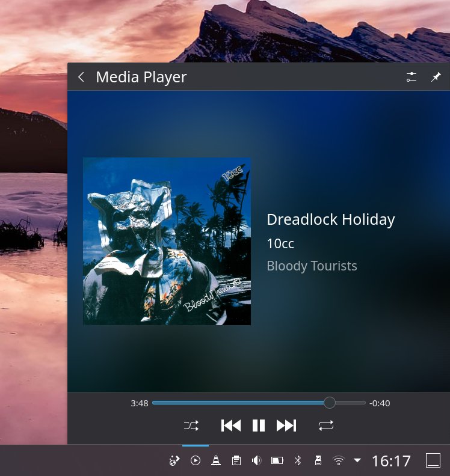
Task: Open Media Player configuration settings
Action: (x=411, y=77)
